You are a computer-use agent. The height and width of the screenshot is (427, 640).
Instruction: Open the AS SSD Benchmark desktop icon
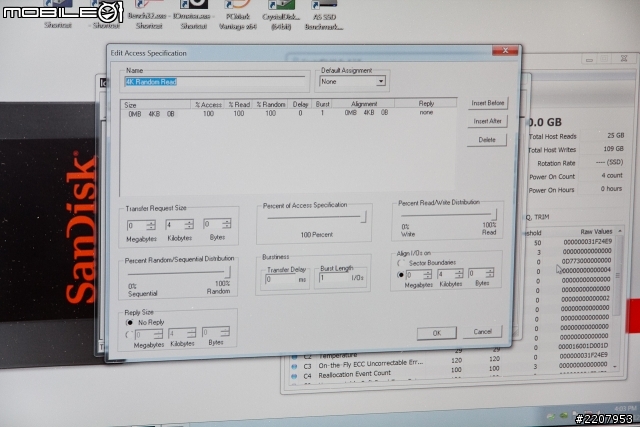(x=324, y=16)
